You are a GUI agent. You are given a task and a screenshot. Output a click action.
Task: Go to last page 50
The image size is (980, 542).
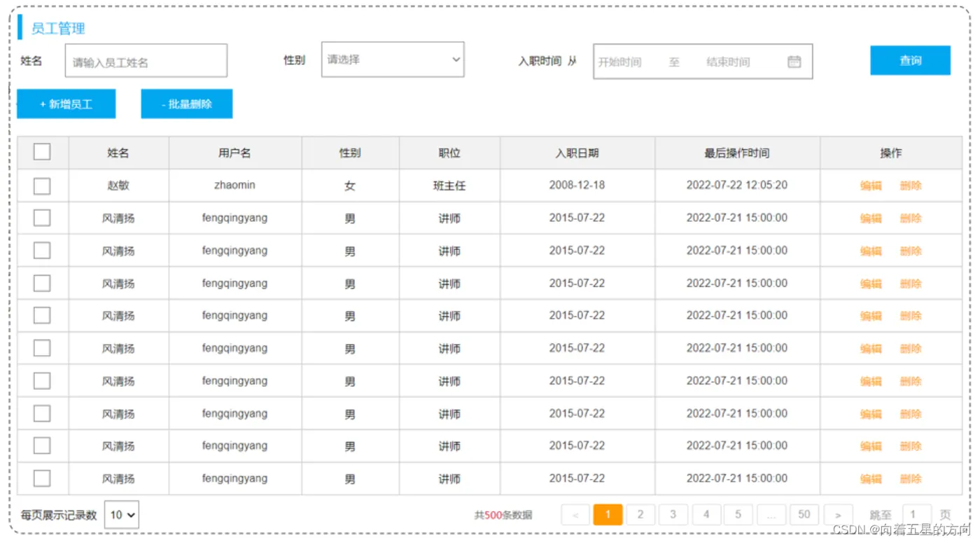coord(804,515)
